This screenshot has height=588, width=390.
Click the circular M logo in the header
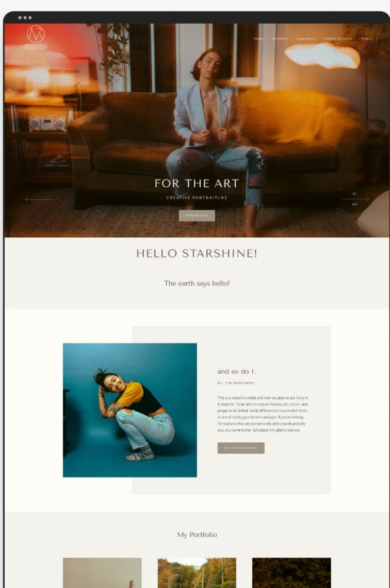click(x=35, y=34)
